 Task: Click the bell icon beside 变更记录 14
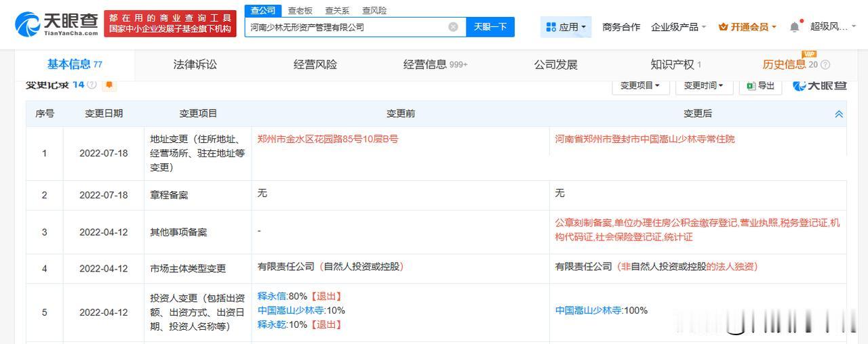[108, 85]
